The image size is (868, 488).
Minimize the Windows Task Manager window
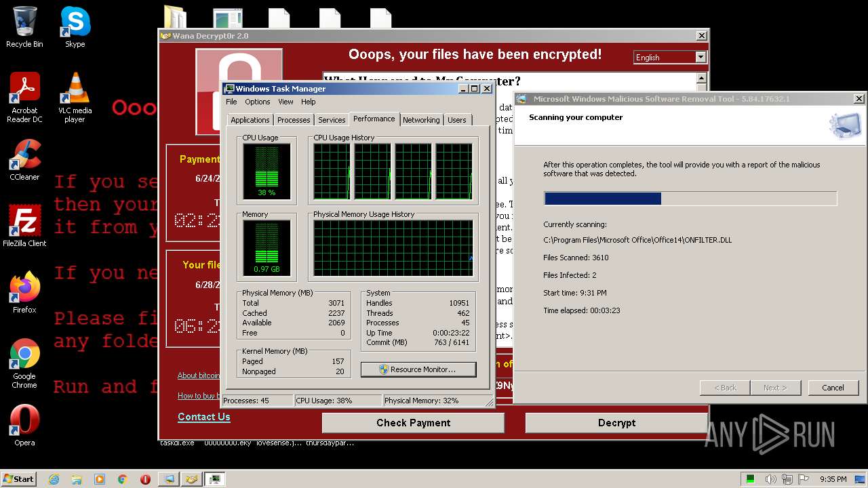pyautogui.click(x=463, y=89)
